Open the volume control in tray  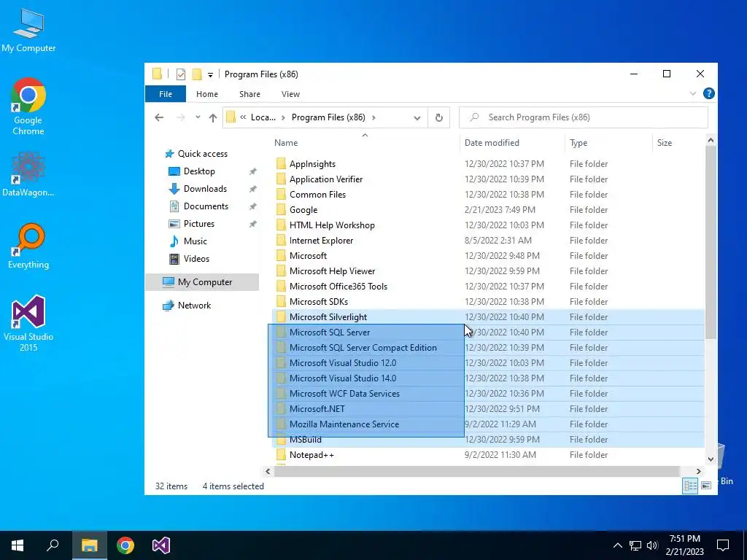(x=652, y=545)
